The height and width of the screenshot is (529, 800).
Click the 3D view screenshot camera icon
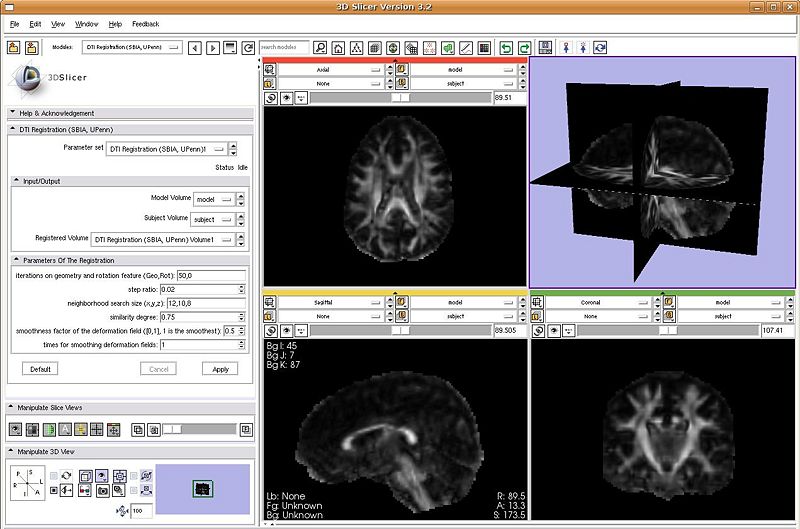click(x=102, y=490)
